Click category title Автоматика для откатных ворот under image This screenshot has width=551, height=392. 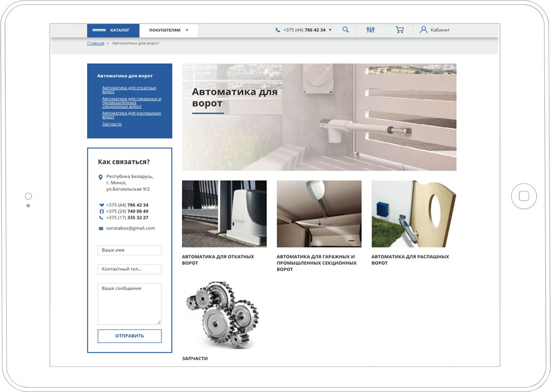click(218, 260)
